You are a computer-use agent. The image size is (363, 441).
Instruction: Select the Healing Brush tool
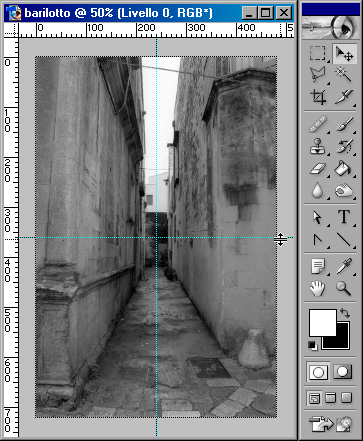click(317, 124)
